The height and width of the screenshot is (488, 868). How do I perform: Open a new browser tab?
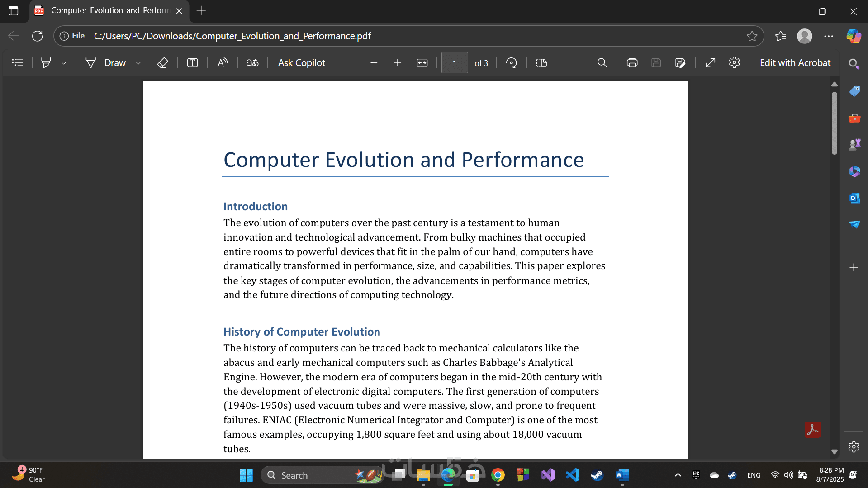click(201, 10)
